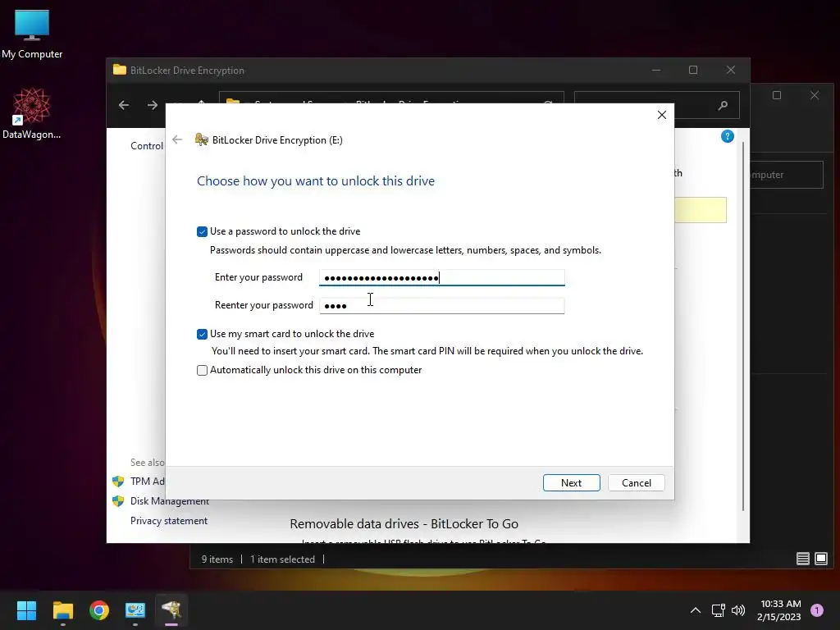Image resolution: width=840 pixels, height=630 pixels.
Task: Switch to large icons view in status bar
Action: [820, 559]
